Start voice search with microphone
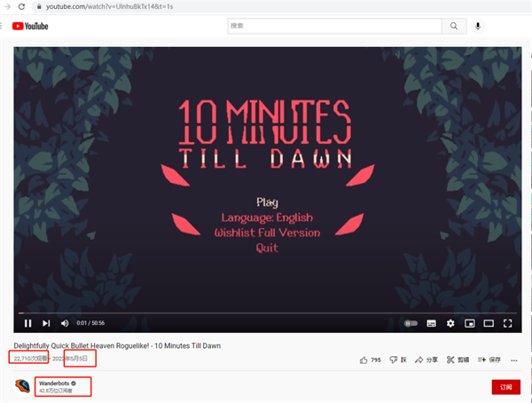Image resolution: width=532 pixels, height=403 pixels. [478, 26]
